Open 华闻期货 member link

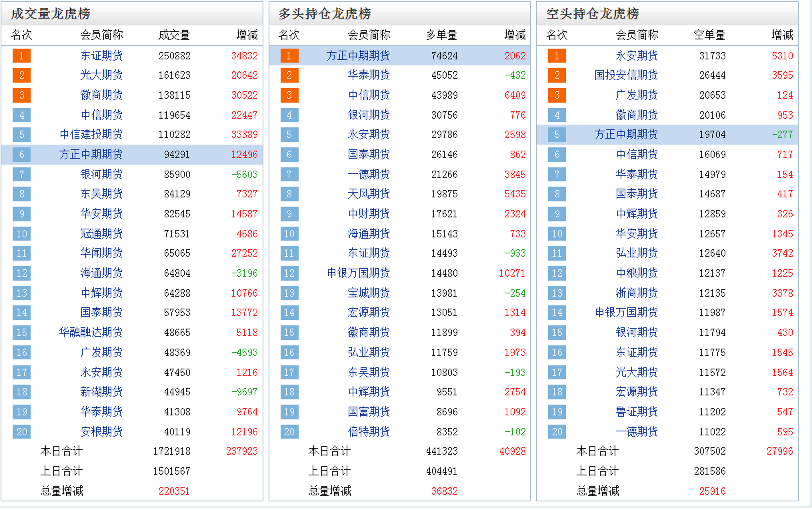(x=102, y=253)
